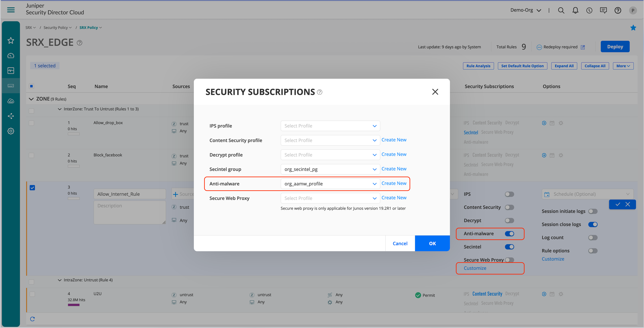This screenshot has width=644, height=328.
Task: Open the notifications bell
Action: (575, 10)
